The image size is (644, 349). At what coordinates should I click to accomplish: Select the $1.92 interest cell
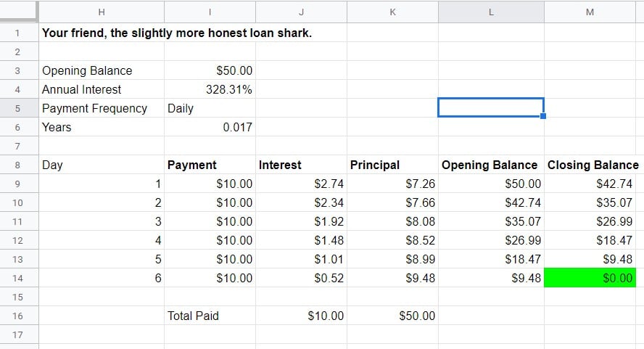coord(301,222)
